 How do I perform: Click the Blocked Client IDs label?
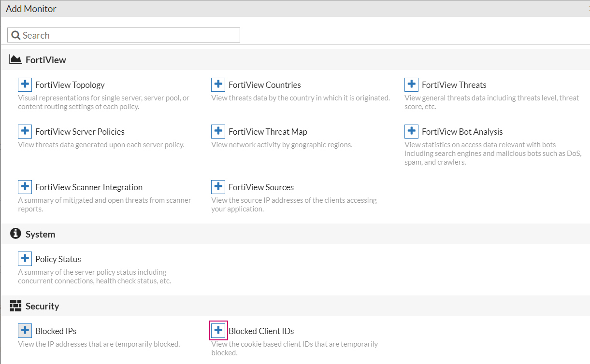click(261, 331)
